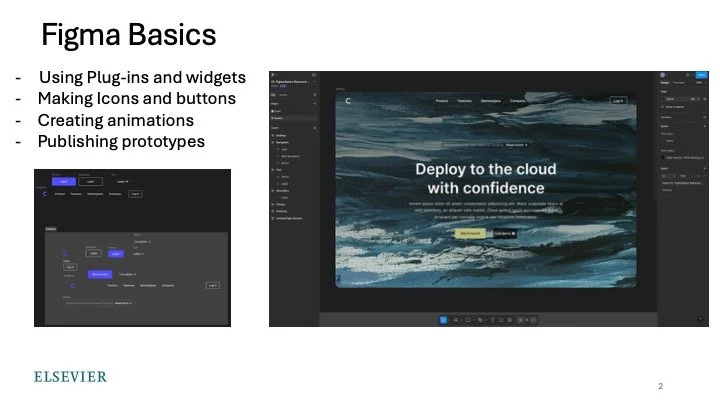
Task: Select the Move tool in bottom toolbar
Action: click(443, 320)
